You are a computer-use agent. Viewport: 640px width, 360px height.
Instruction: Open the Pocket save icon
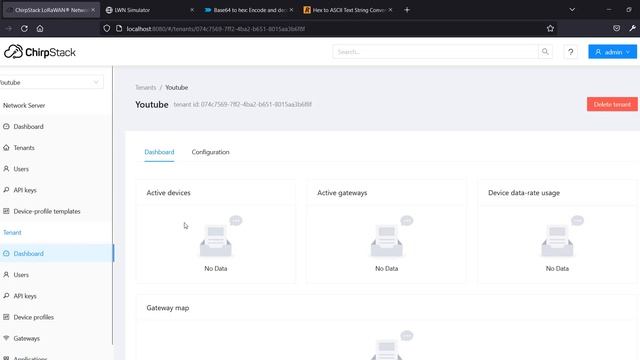[616, 29]
